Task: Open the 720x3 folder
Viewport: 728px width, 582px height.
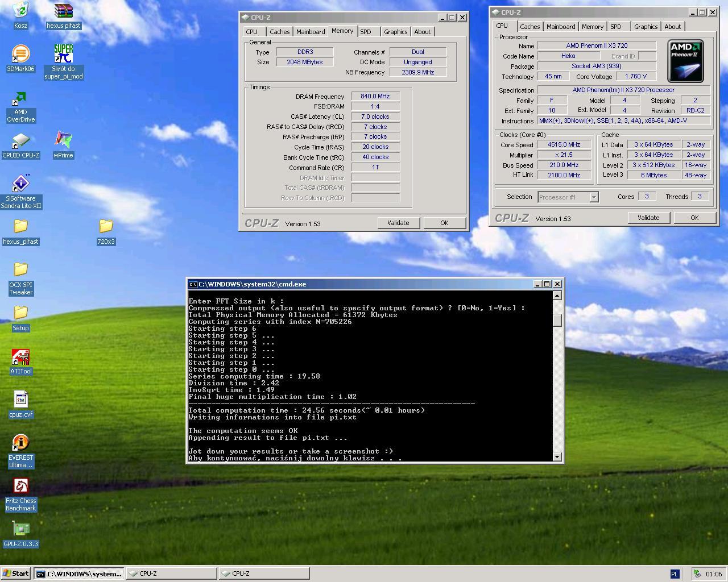Action: [x=106, y=226]
